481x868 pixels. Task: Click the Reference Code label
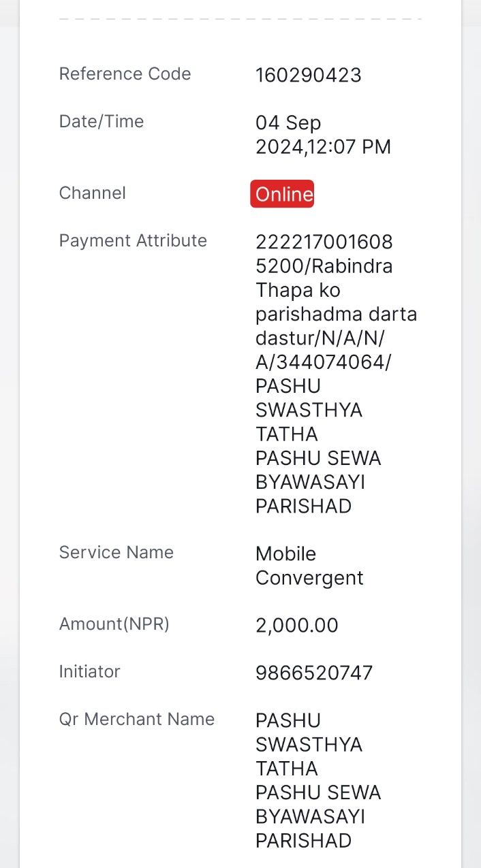(125, 74)
